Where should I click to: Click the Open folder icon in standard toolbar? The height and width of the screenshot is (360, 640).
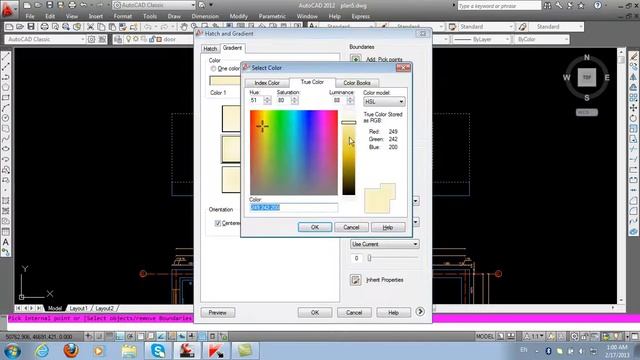coord(20,27)
